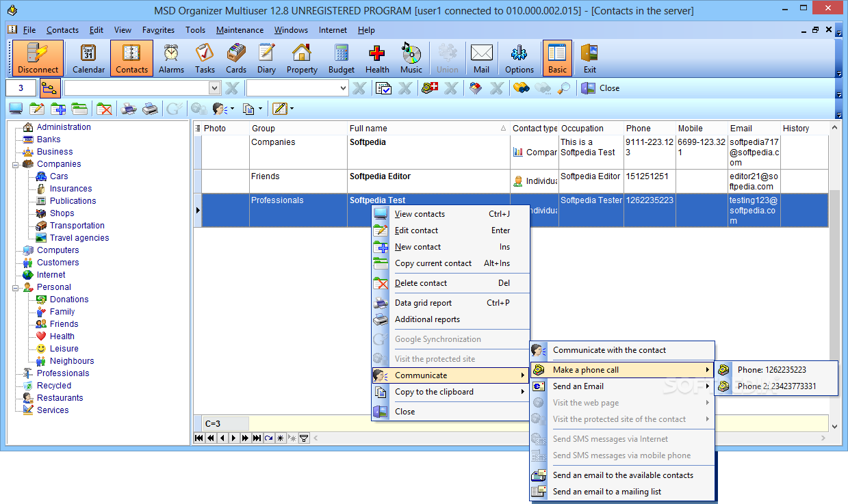Screen dimensions: 848x504
Task: Expand the Copy to the clipboard submenu
Action: (x=450, y=392)
